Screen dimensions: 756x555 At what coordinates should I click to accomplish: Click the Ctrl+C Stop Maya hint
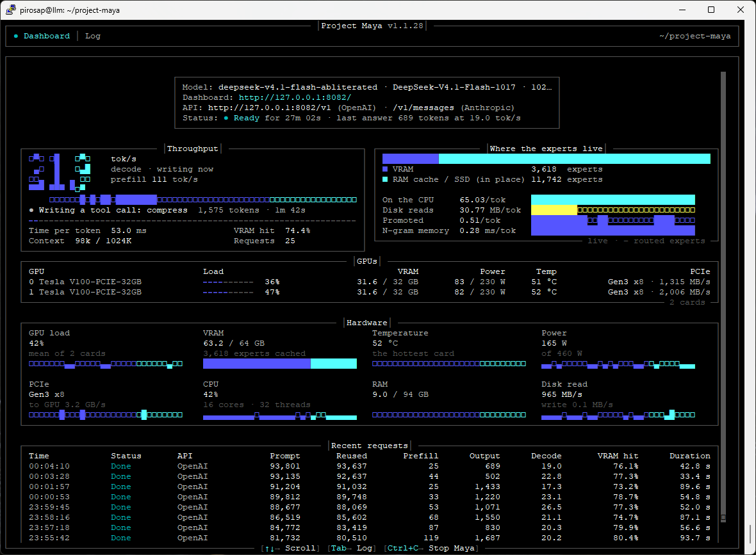(431, 548)
